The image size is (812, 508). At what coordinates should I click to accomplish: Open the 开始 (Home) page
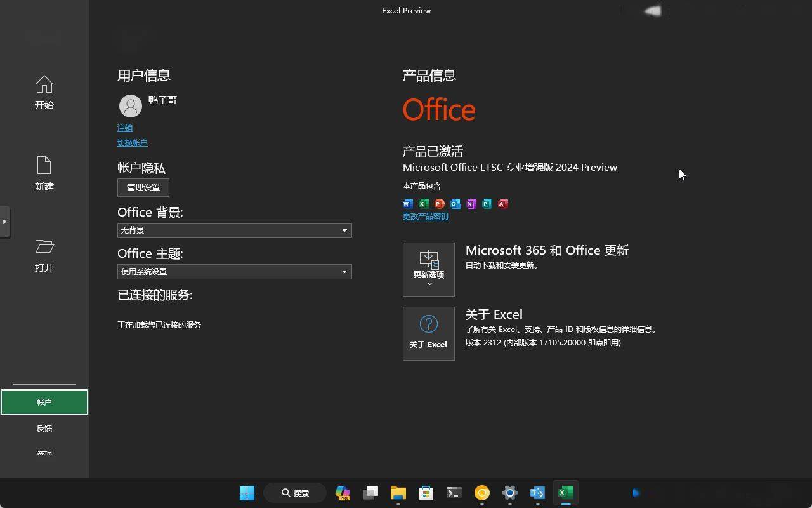coord(44,93)
